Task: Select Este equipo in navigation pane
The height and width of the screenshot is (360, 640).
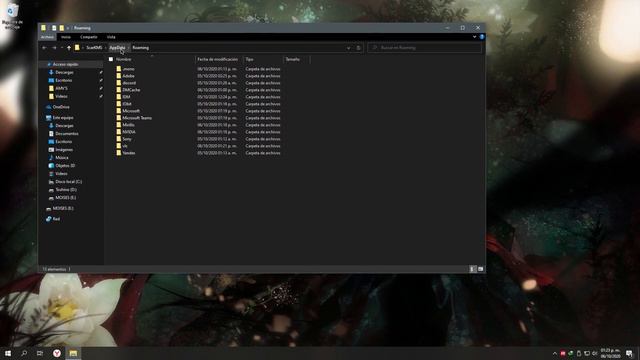Action: point(62,118)
